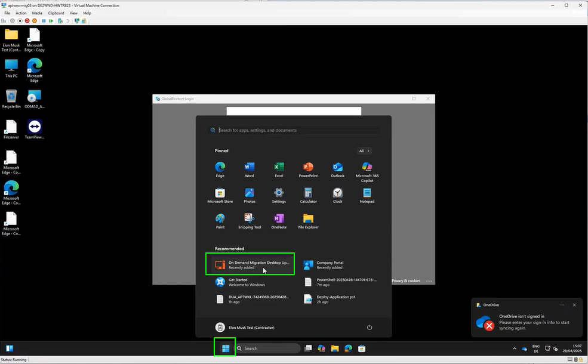Open PowerPoint from the pinned apps
Image resolution: width=588 pixels, height=364 pixels.
pos(308,170)
